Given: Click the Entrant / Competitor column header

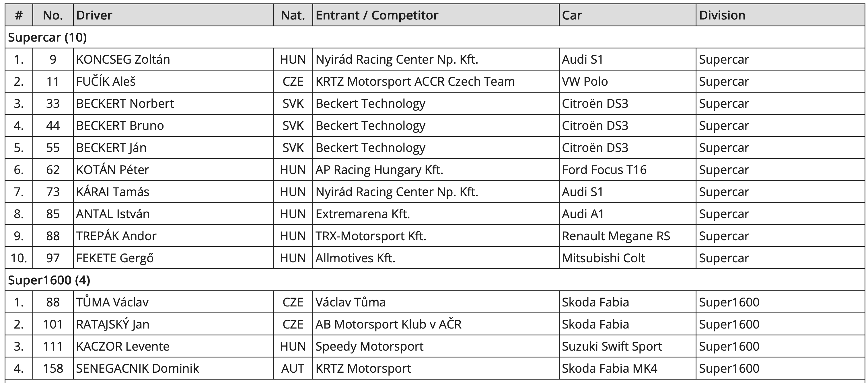Looking at the screenshot, I should click(x=377, y=15).
